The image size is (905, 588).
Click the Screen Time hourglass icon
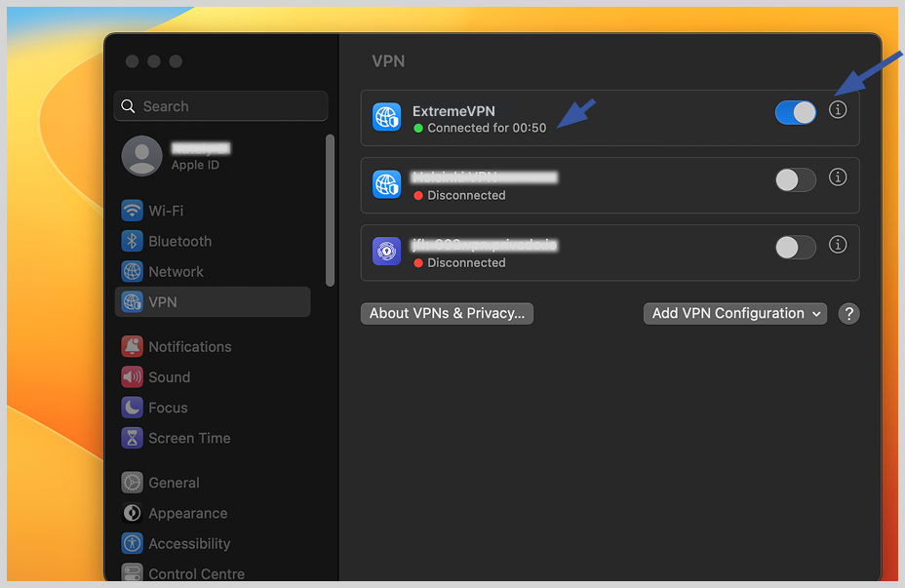(x=133, y=438)
